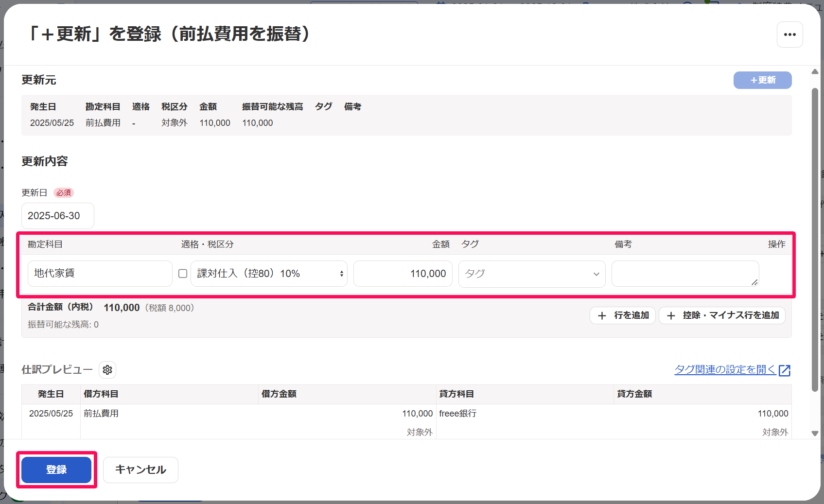Click 借方金額 column header
Screen dimensions: 824x504
pyautogui.click(x=279, y=394)
